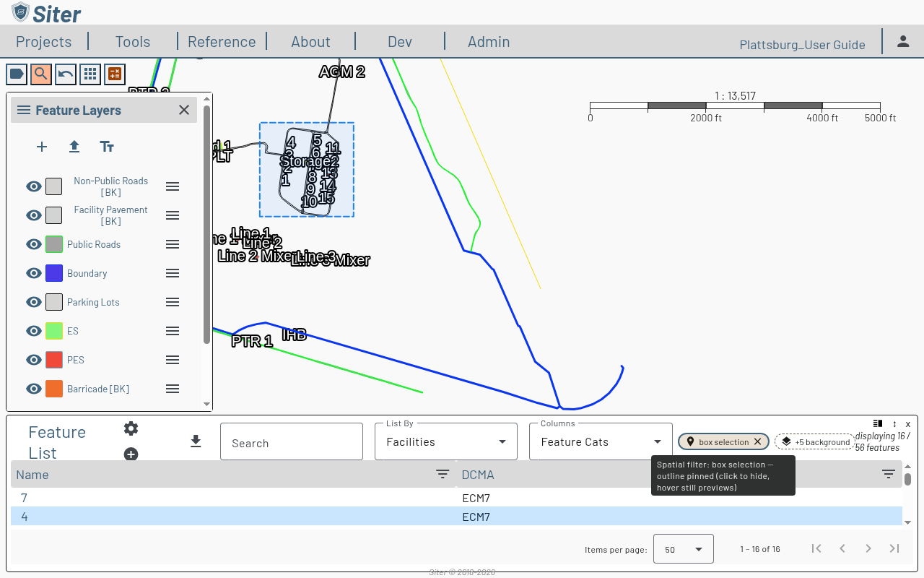Add a new feature layer

pyautogui.click(x=42, y=147)
